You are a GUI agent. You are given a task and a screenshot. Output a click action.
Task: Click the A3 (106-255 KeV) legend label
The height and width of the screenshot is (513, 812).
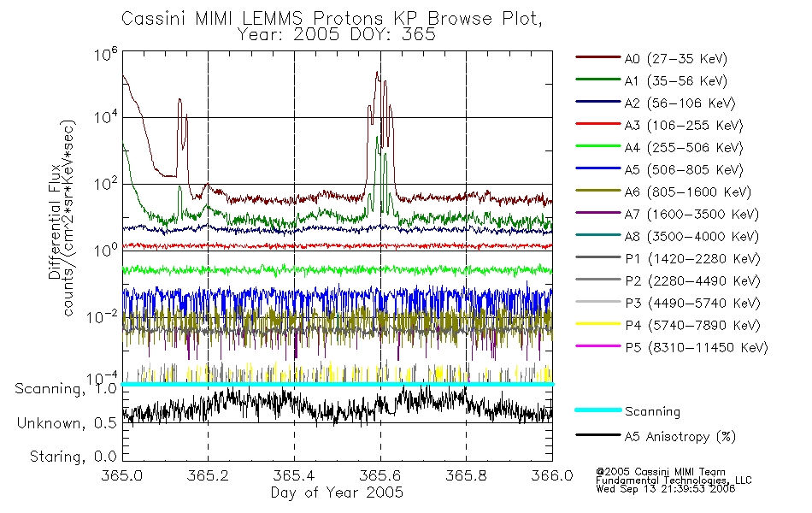(x=684, y=126)
